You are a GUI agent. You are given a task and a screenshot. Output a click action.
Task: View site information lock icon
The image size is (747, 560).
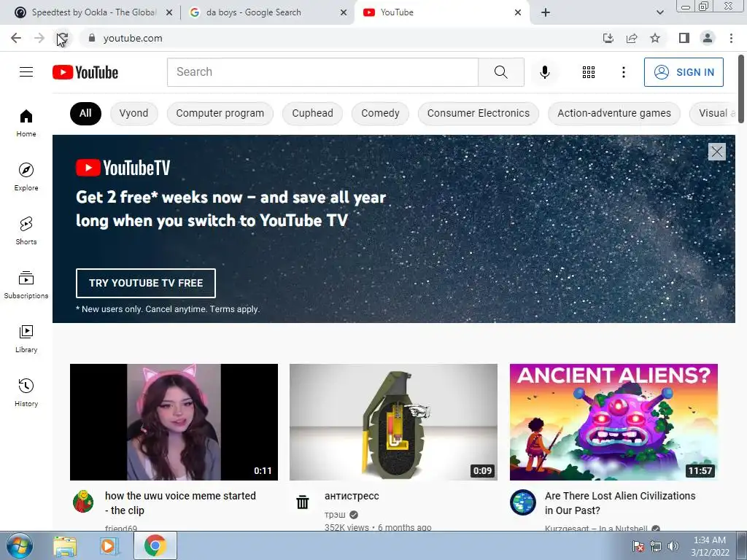coord(92,38)
